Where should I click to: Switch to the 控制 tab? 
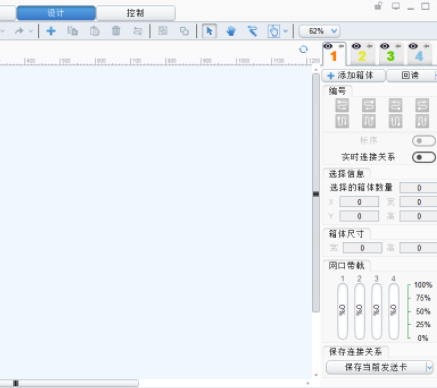[135, 13]
